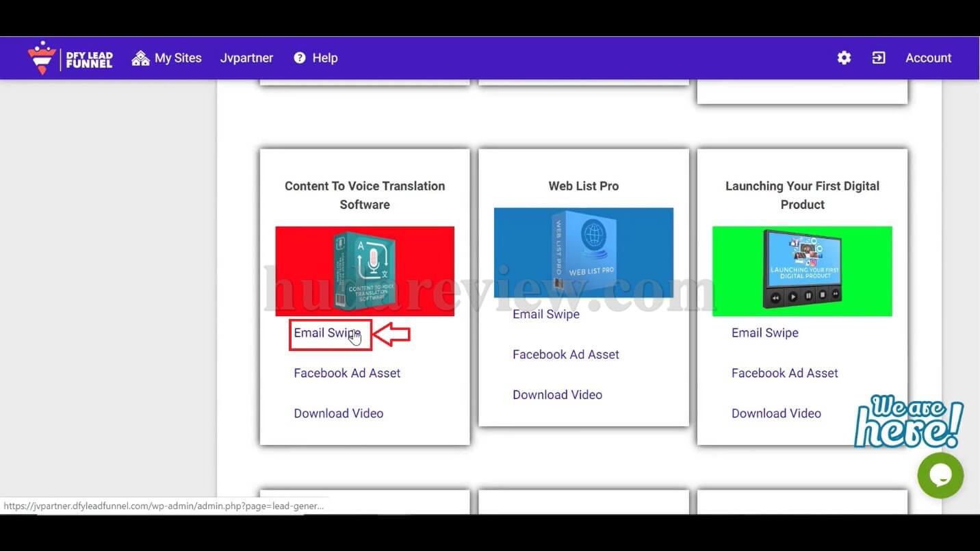
Task: Download Video for Web List Pro
Action: [x=557, y=395]
